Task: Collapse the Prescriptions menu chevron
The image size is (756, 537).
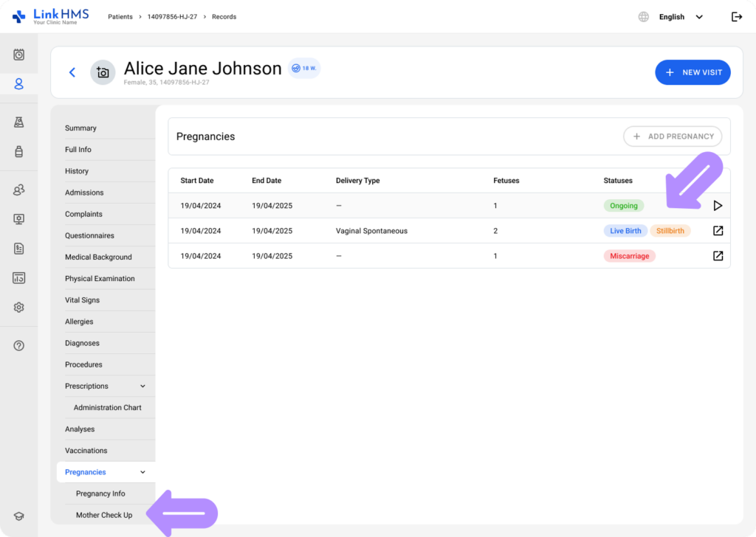Action: 143,387
